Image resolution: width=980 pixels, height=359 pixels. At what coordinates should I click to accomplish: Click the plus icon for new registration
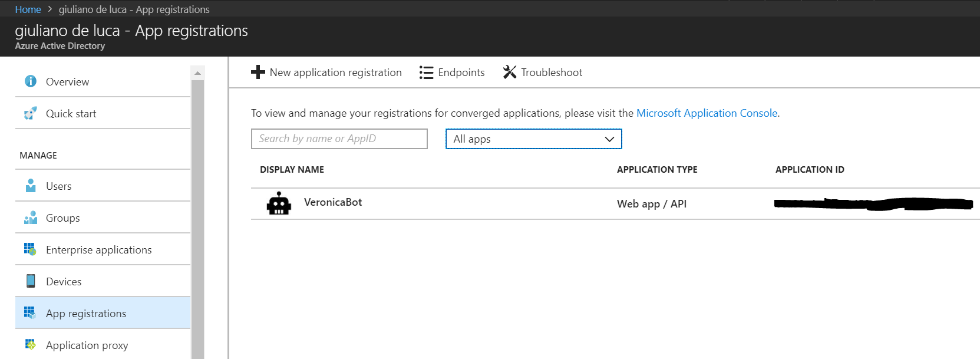pyautogui.click(x=258, y=72)
